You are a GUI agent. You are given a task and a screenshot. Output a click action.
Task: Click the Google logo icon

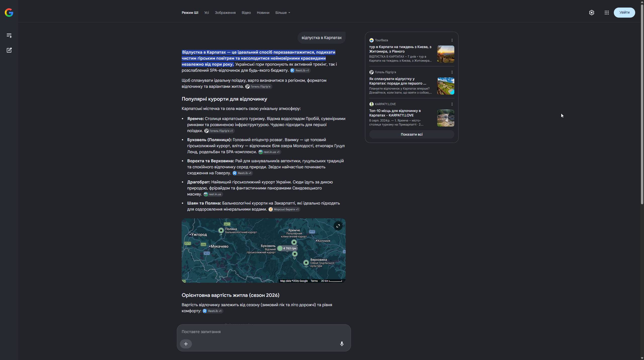(x=9, y=13)
